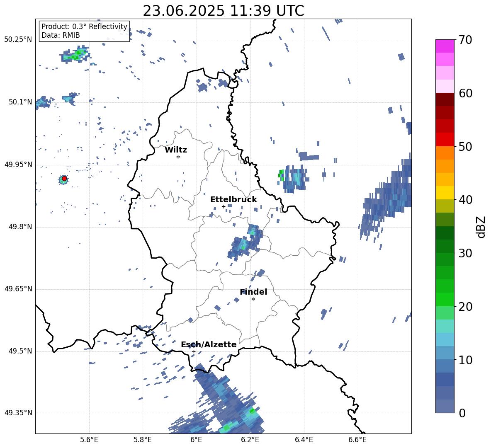Click the 49.65°N latitude label

point(18,289)
